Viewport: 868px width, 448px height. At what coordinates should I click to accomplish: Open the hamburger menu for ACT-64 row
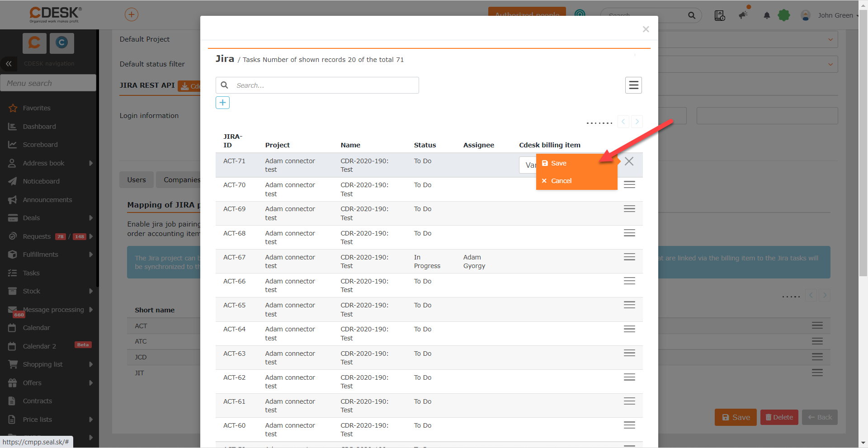[x=629, y=329]
